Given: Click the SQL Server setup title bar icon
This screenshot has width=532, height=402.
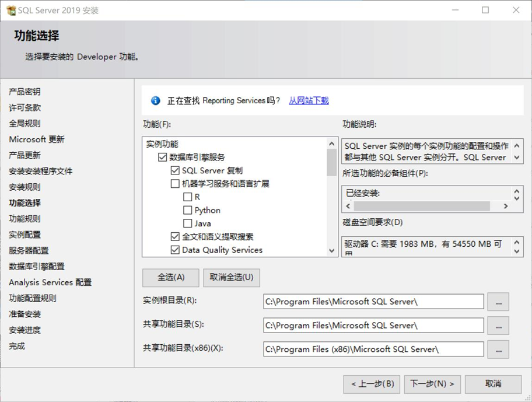Looking at the screenshot, I should coord(11,11).
